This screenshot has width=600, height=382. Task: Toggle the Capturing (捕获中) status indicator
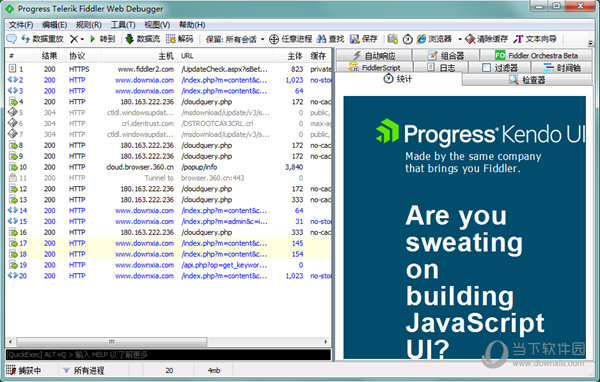(24, 370)
